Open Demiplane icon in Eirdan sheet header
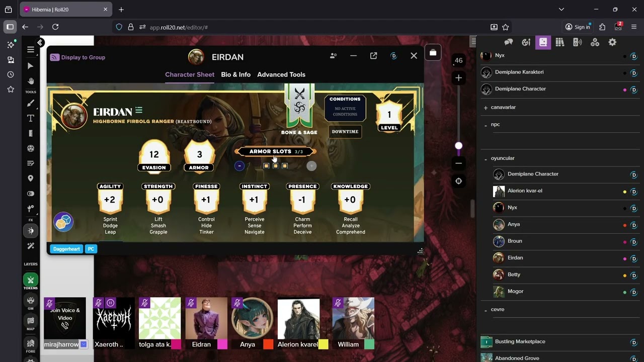644x362 pixels. (x=393, y=56)
